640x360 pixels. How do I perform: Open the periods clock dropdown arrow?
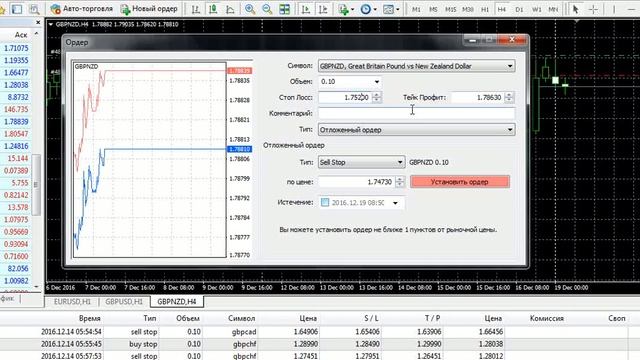point(375,9)
